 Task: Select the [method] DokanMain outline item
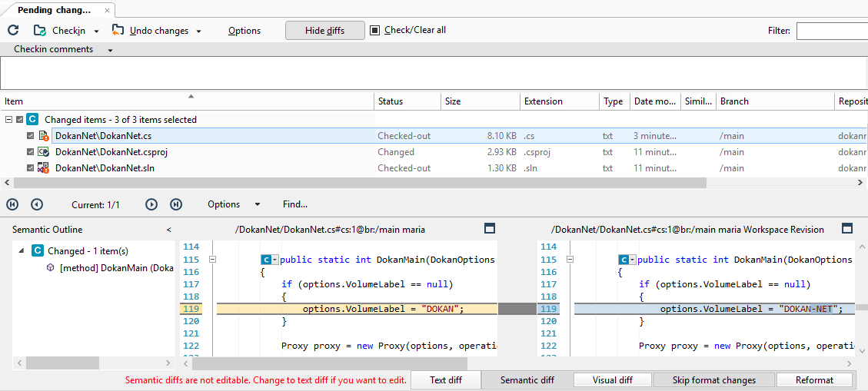point(116,267)
